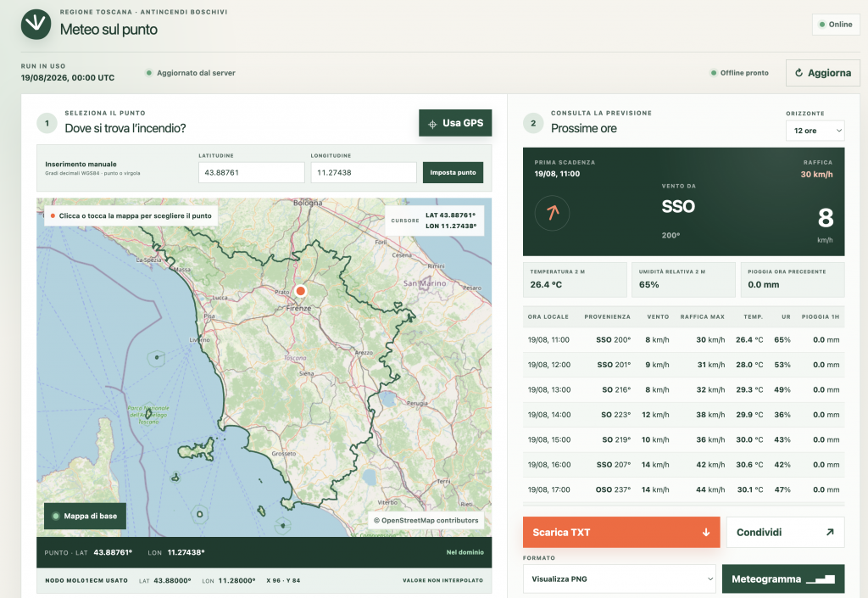Click the GPS crosshair icon
The width and height of the screenshot is (868, 598).
[432, 124]
